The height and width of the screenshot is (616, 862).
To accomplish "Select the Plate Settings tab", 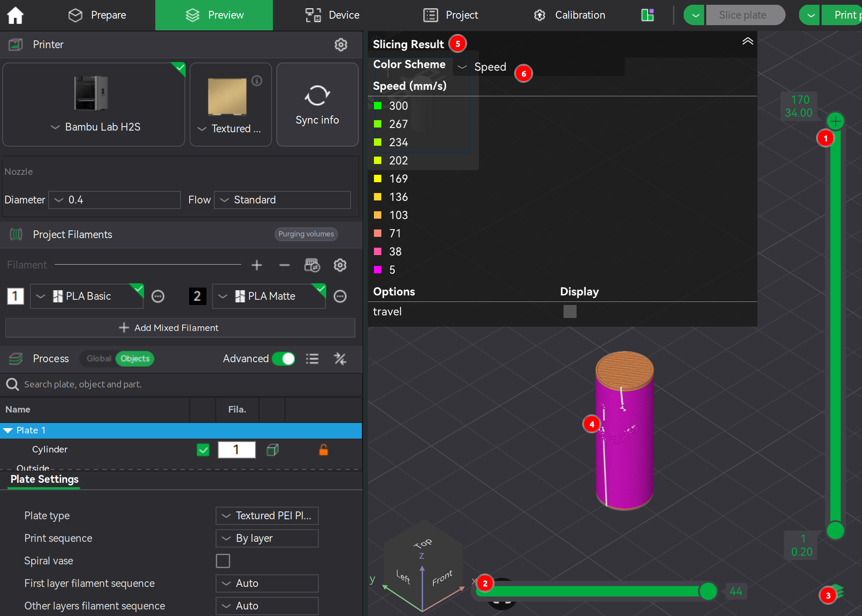I will (x=44, y=479).
